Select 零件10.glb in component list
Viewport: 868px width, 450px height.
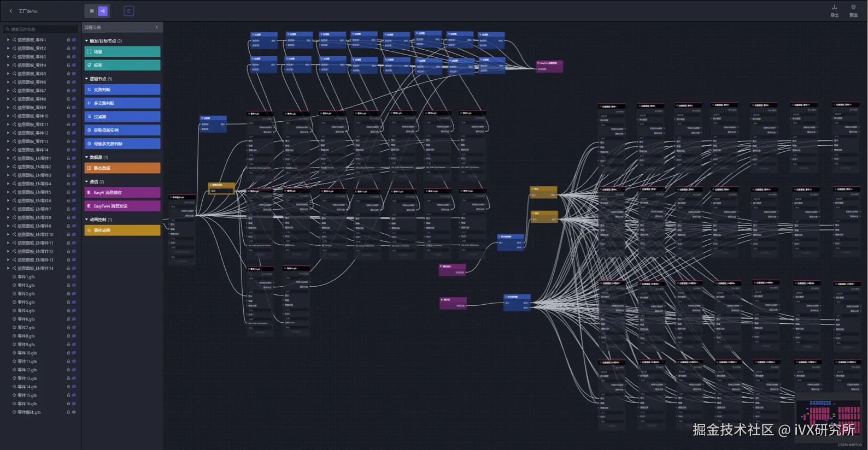click(27, 353)
